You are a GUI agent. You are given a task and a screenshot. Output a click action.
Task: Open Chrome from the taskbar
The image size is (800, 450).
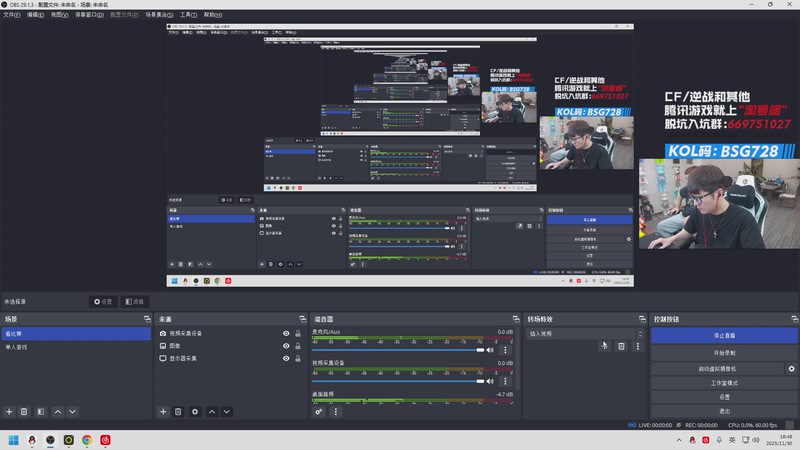[x=87, y=440]
